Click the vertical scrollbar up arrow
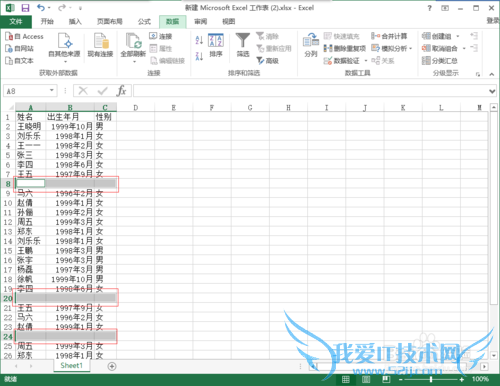 [494, 107]
